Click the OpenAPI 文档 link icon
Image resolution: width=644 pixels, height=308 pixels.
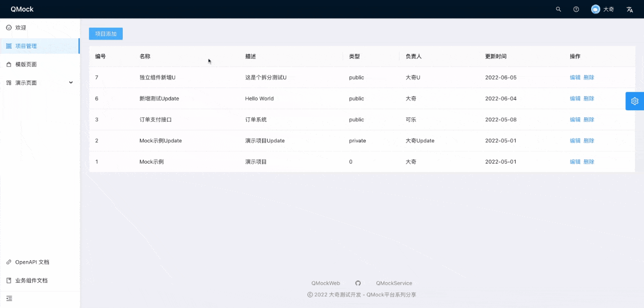8,262
